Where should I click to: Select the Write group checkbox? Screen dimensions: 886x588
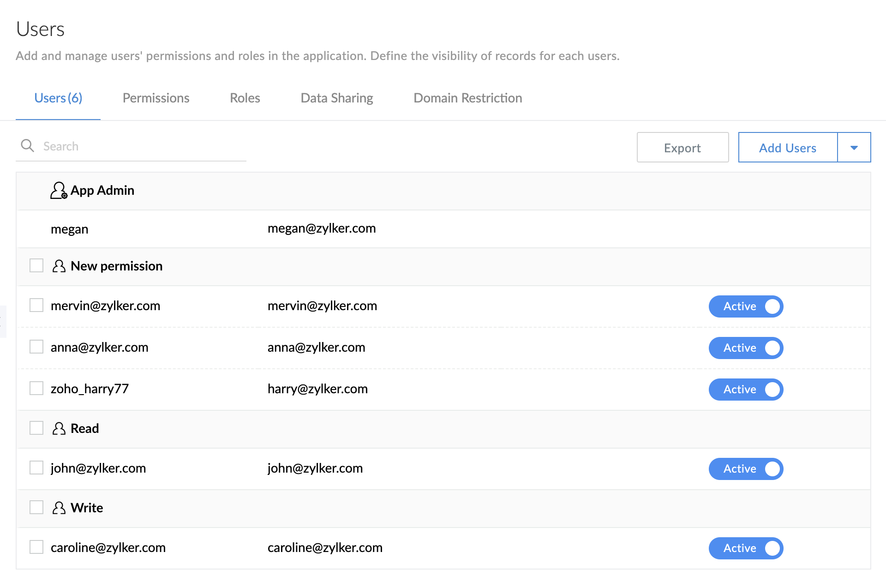[x=36, y=507]
